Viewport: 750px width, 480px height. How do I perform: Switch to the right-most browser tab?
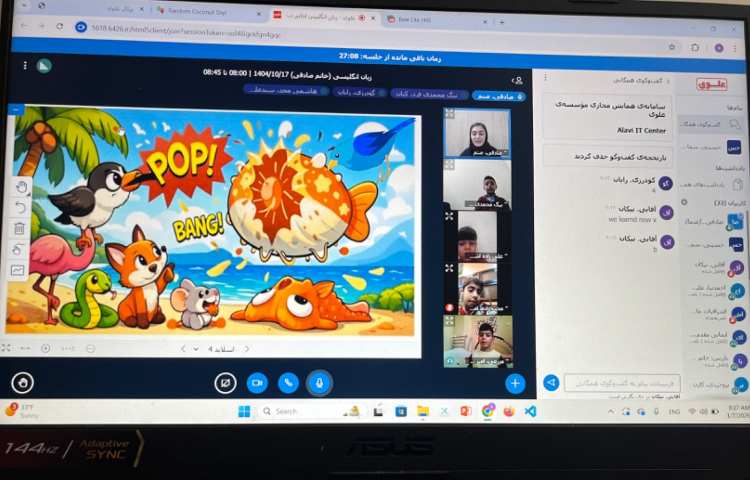point(437,20)
